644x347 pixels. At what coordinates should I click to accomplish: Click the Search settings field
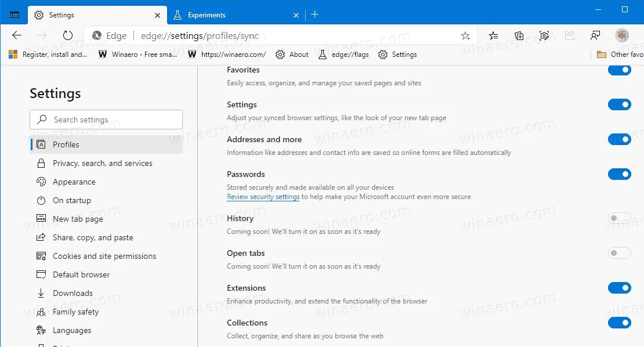tap(106, 119)
